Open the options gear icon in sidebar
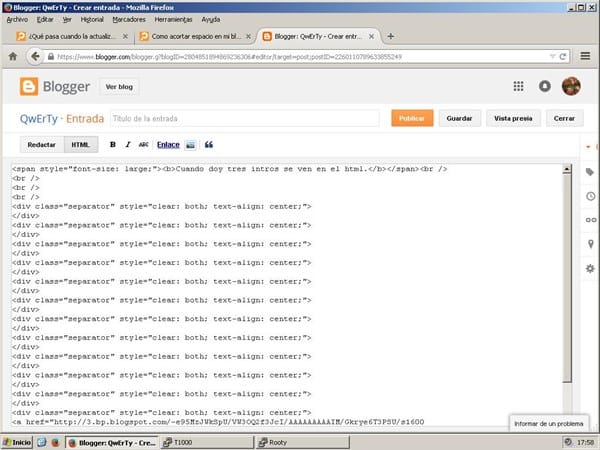Image resolution: width=600 pixels, height=450 pixels. tap(589, 269)
